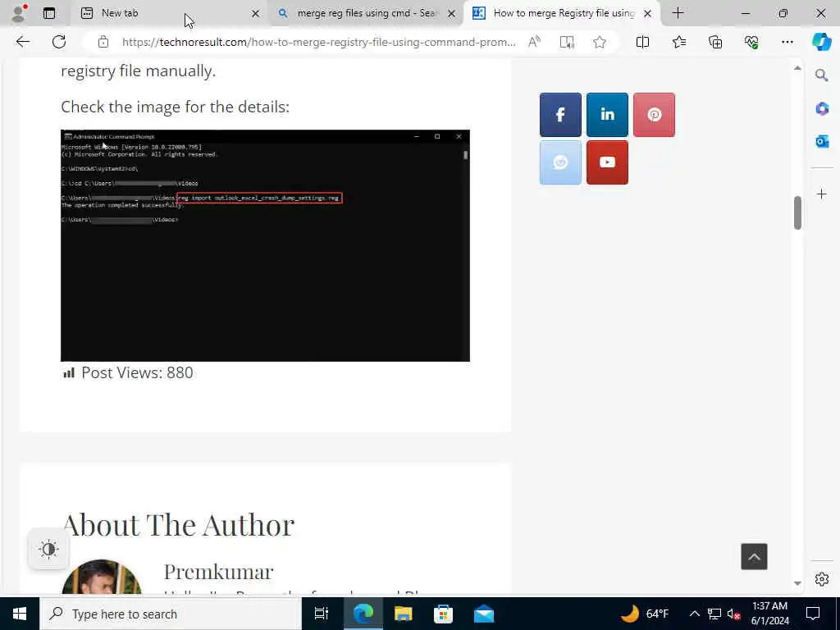840x630 pixels.
Task: Add a sidebar app with plus icon
Action: tap(822, 194)
